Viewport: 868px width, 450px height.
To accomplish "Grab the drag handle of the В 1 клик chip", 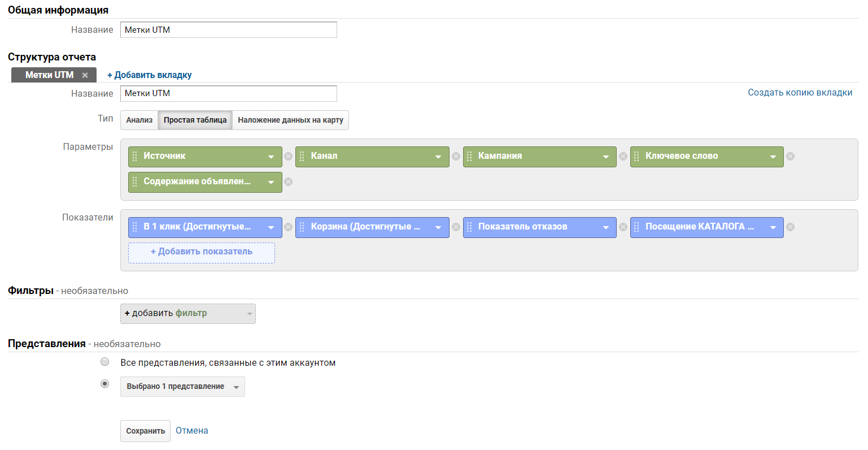I will [x=134, y=227].
